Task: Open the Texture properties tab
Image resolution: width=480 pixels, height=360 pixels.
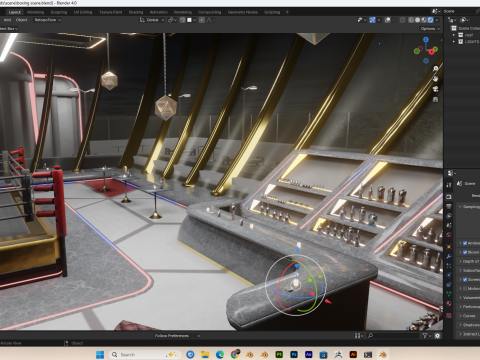Action: pyautogui.click(x=449, y=315)
